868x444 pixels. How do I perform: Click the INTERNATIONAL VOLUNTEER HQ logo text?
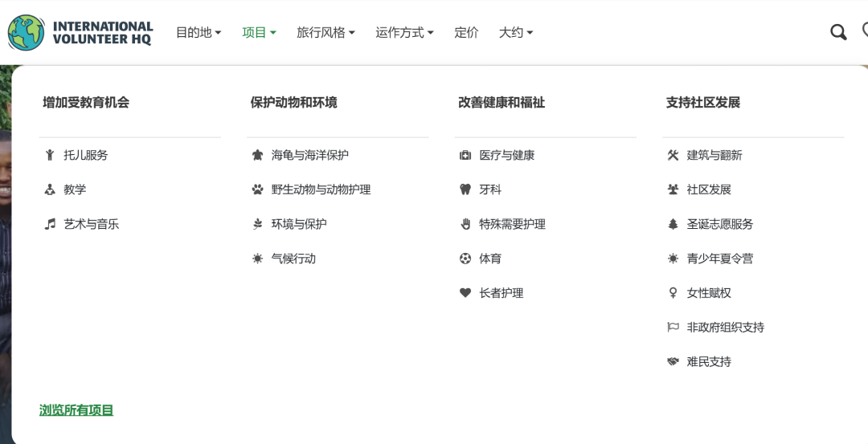coord(102,33)
